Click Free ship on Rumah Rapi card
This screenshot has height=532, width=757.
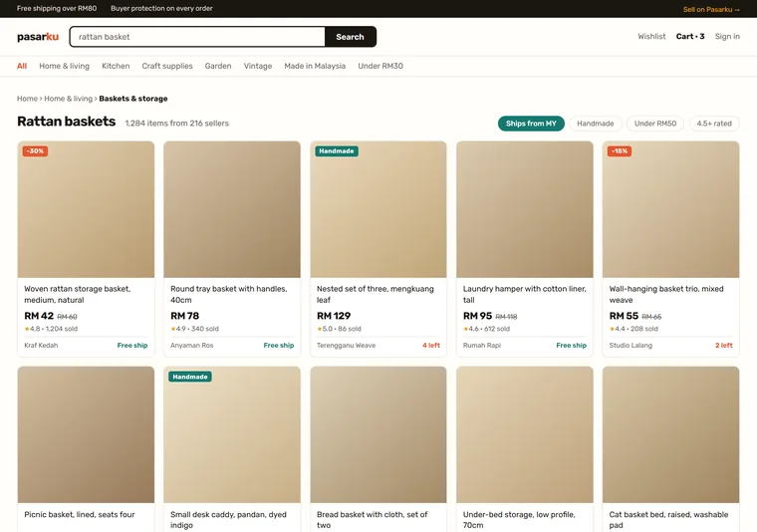[571, 346]
